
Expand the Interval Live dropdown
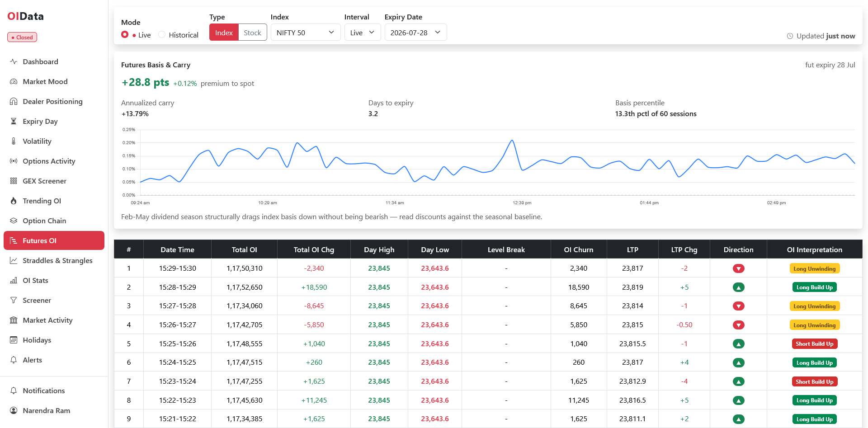tap(363, 33)
